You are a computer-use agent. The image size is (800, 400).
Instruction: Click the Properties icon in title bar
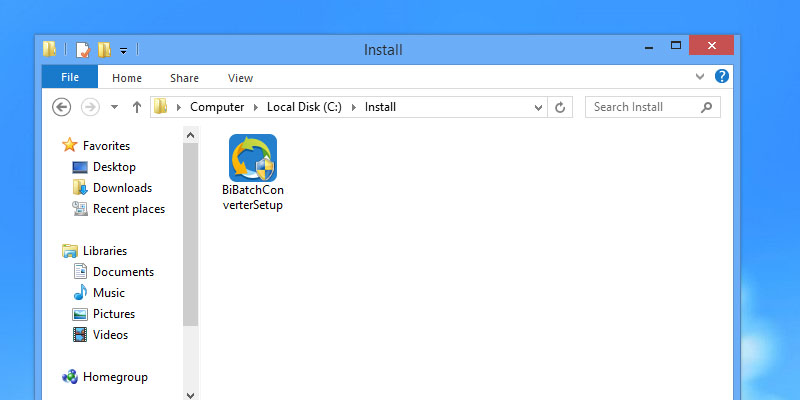click(x=84, y=49)
